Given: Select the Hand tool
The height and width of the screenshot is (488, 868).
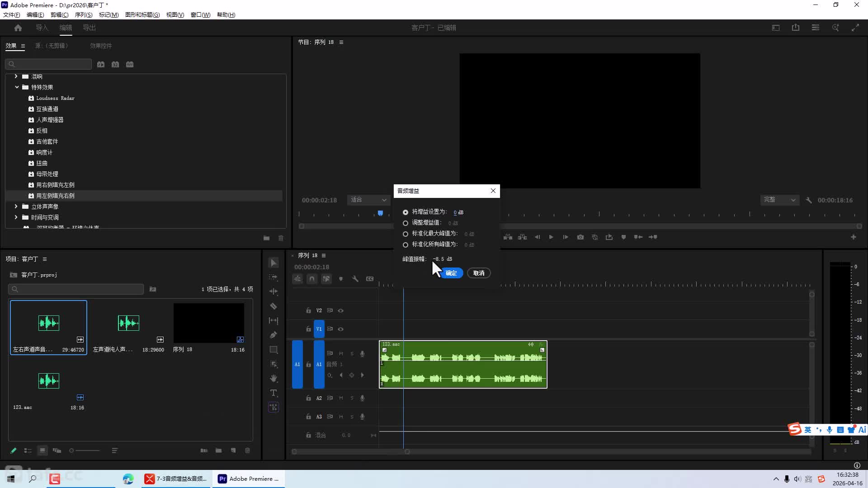Looking at the screenshot, I should [274, 378].
